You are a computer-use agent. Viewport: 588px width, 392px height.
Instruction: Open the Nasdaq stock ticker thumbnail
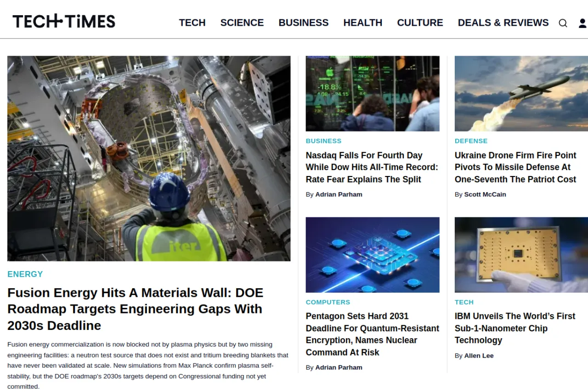click(373, 94)
